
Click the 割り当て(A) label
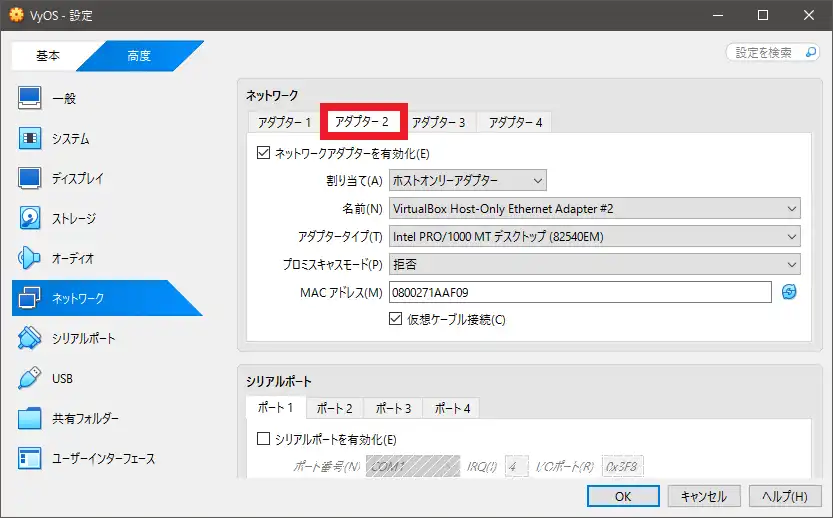354,181
